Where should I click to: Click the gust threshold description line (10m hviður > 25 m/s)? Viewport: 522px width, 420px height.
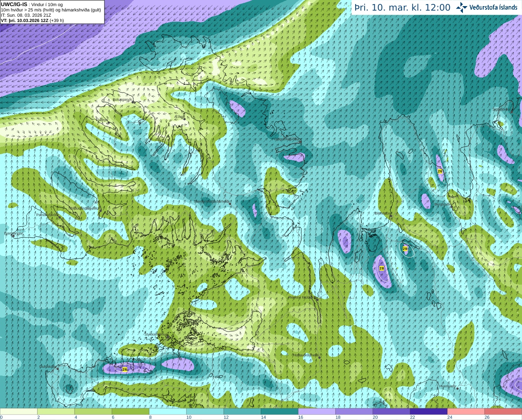51,10
